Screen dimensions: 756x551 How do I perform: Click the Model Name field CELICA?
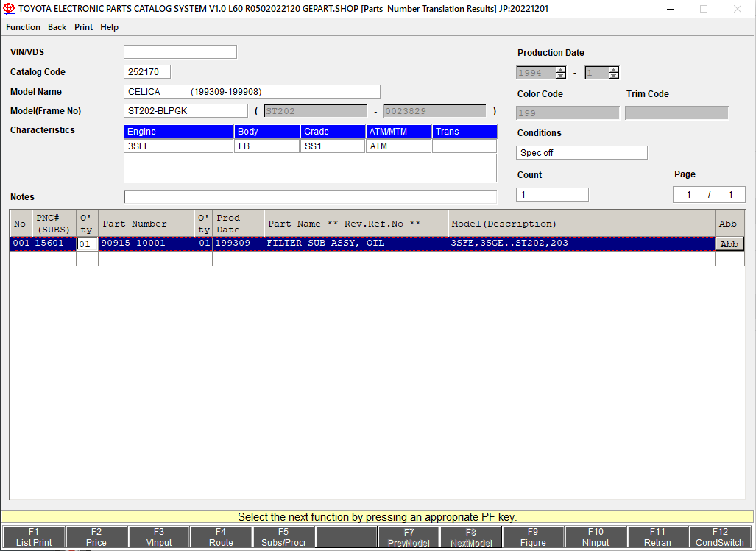[x=252, y=91]
